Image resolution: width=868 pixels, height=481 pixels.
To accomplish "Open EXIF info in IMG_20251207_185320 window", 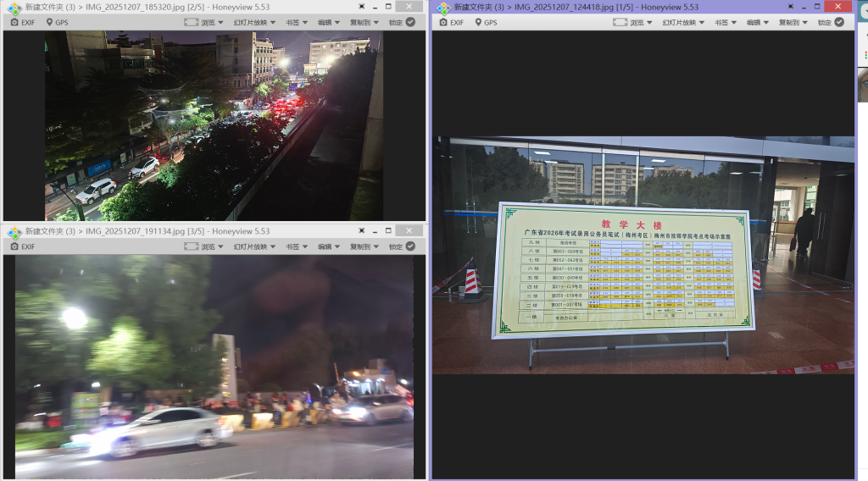I will click(x=23, y=22).
